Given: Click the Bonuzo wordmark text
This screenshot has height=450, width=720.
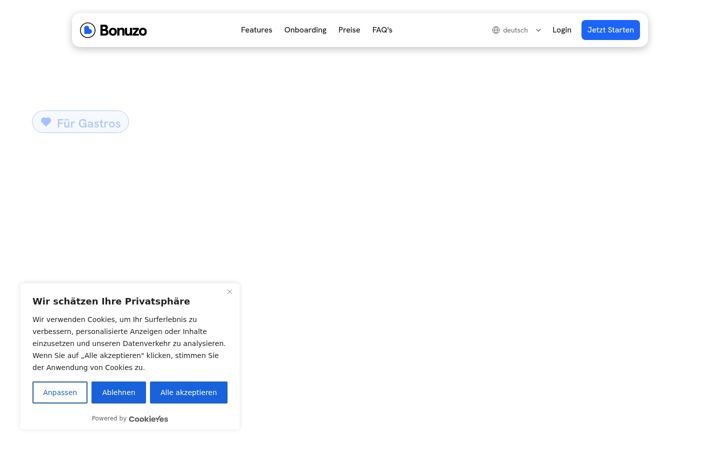Looking at the screenshot, I should [123, 30].
